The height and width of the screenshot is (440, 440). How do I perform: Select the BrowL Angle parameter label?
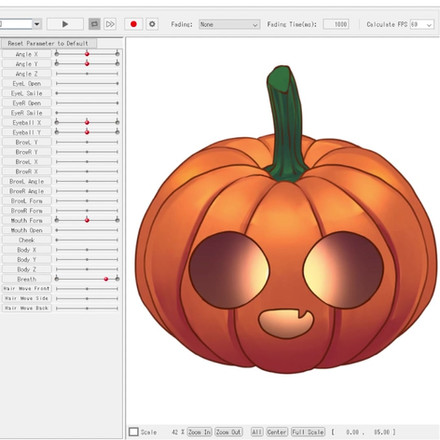[x=27, y=181]
